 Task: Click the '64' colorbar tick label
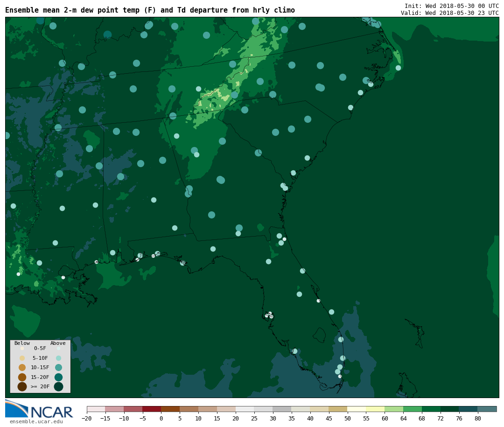(x=403, y=419)
